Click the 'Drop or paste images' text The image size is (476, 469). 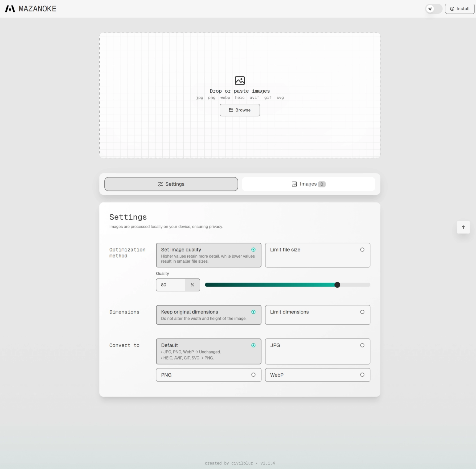(x=240, y=91)
